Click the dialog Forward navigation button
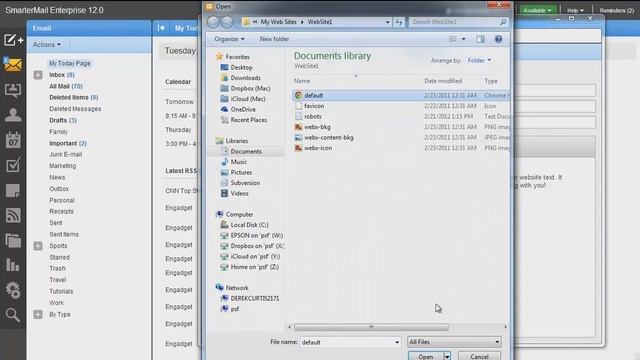 [227, 22]
